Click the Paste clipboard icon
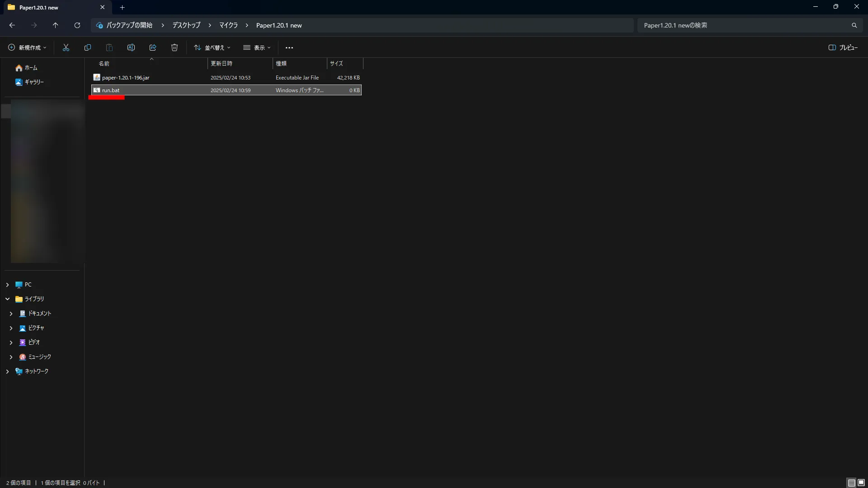The image size is (868, 488). [109, 47]
